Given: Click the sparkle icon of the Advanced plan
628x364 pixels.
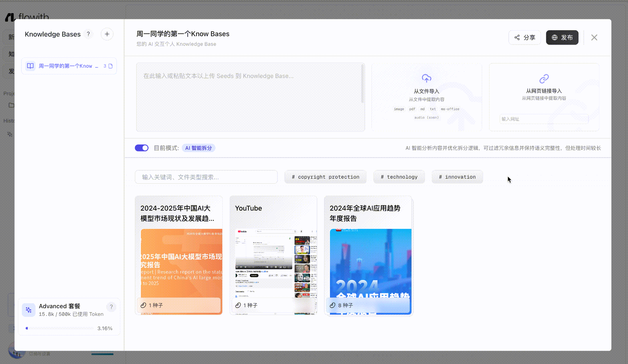Looking at the screenshot, I should point(29,310).
